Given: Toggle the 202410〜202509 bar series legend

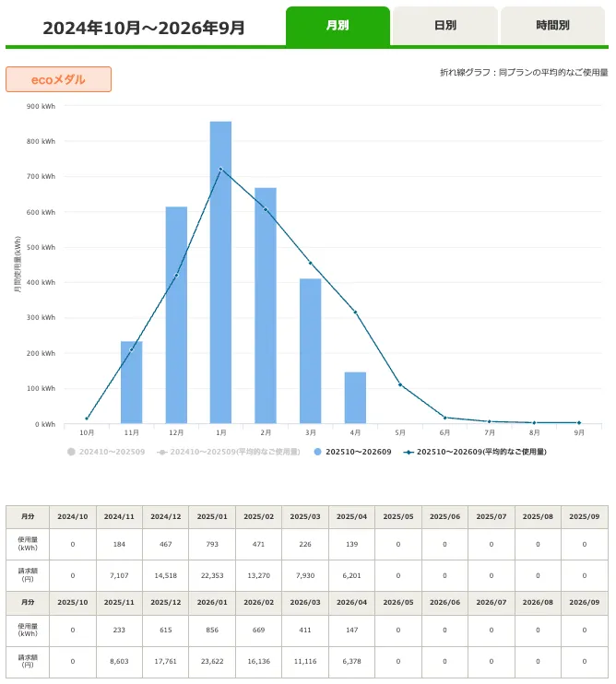Looking at the screenshot, I should 106,452.
